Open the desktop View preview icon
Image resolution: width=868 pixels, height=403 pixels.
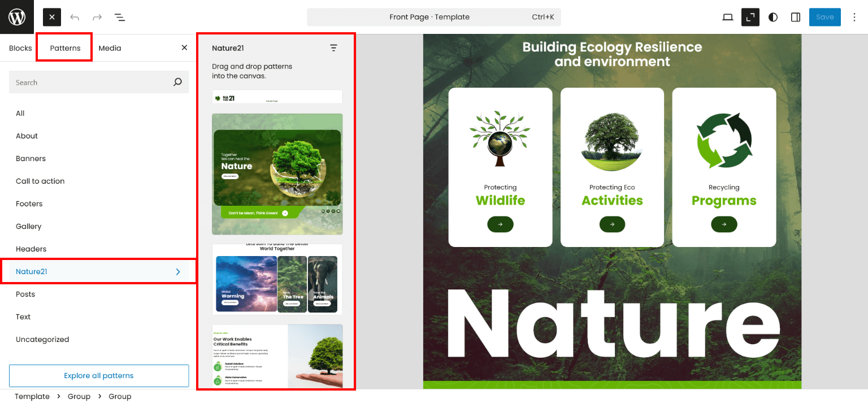[728, 17]
